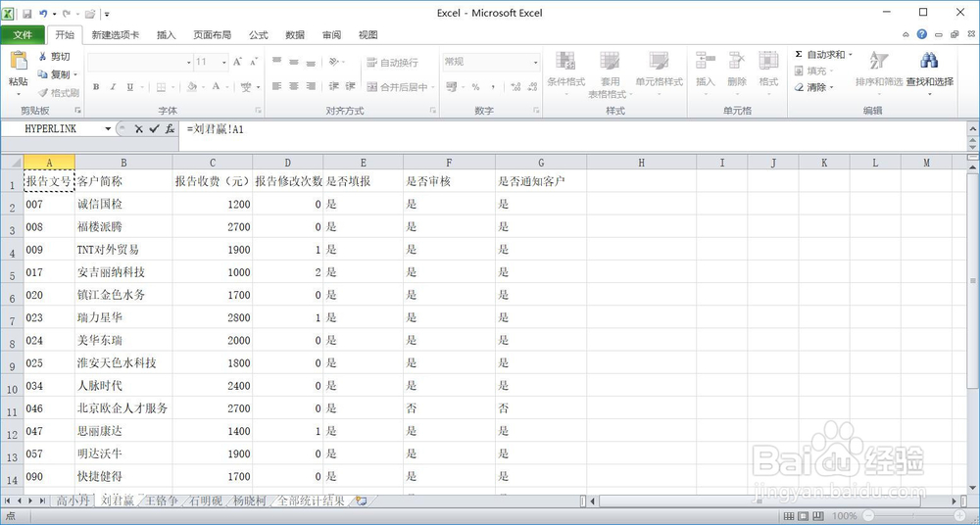Click the Format Painter brush
The width and height of the screenshot is (980, 525).
tap(58, 93)
